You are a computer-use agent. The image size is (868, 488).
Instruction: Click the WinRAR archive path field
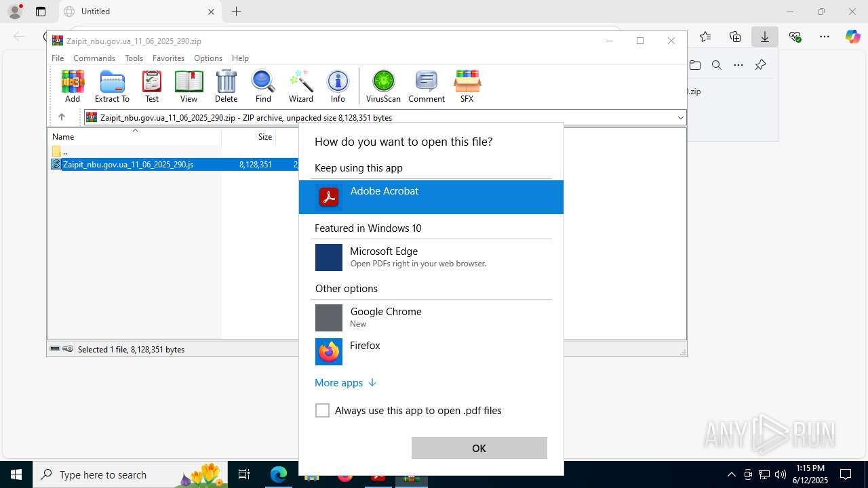385,117
